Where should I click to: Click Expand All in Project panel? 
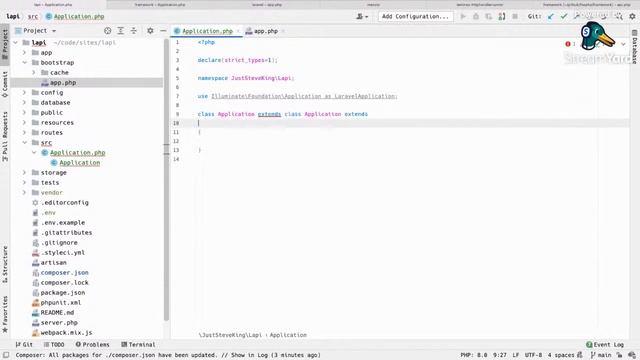point(120,31)
